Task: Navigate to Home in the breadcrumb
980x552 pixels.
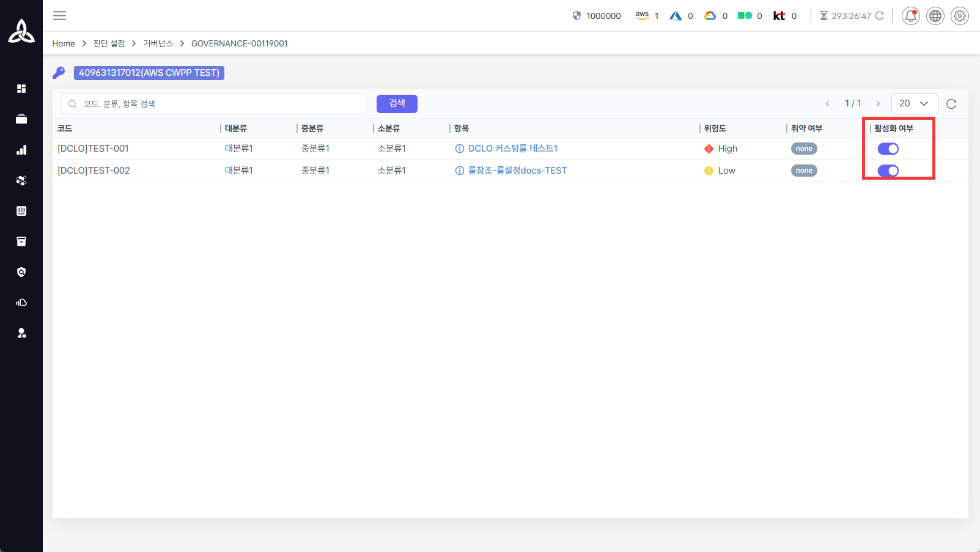Action: [63, 43]
